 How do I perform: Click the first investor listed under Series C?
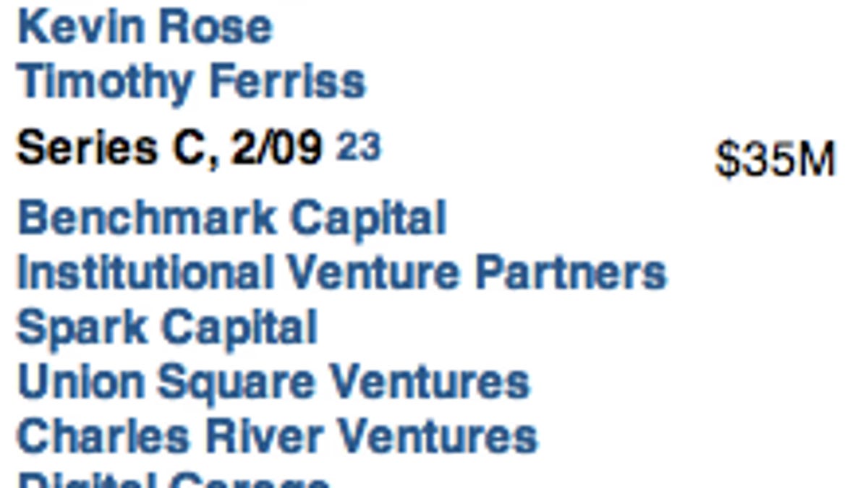click(231, 218)
